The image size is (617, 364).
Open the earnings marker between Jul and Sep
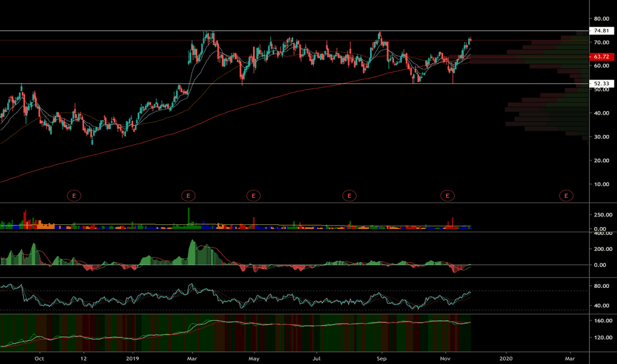click(x=349, y=196)
